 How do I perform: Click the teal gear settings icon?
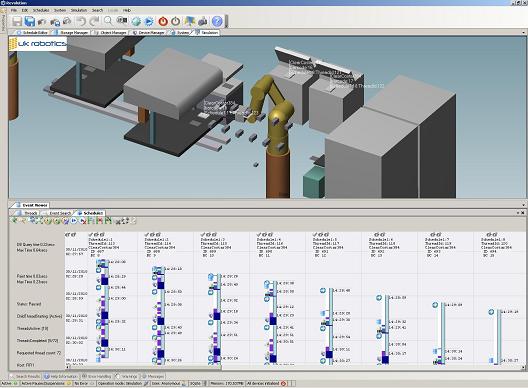136,22
